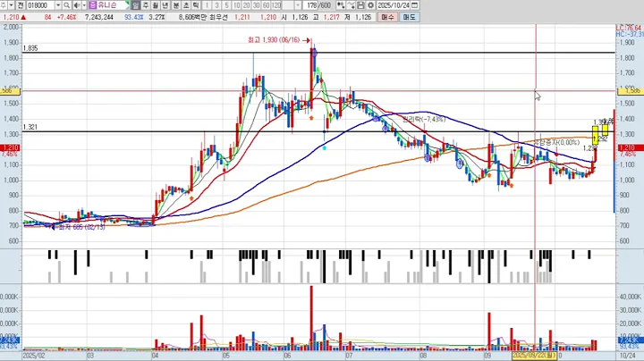Click the 유니슨 stock name label
The width and height of the screenshot is (644, 361).
[x=107, y=5]
